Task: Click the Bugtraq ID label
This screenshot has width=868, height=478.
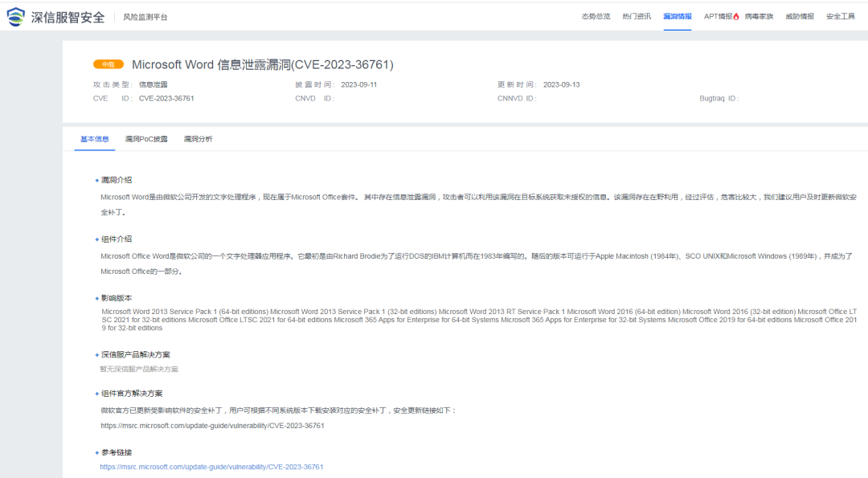Action: (719, 99)
